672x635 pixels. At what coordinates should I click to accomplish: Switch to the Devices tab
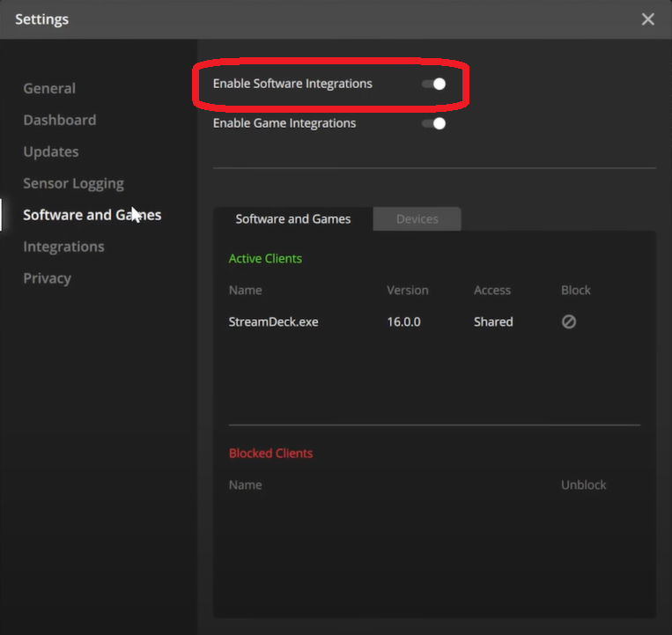click(x=417, y=219)
